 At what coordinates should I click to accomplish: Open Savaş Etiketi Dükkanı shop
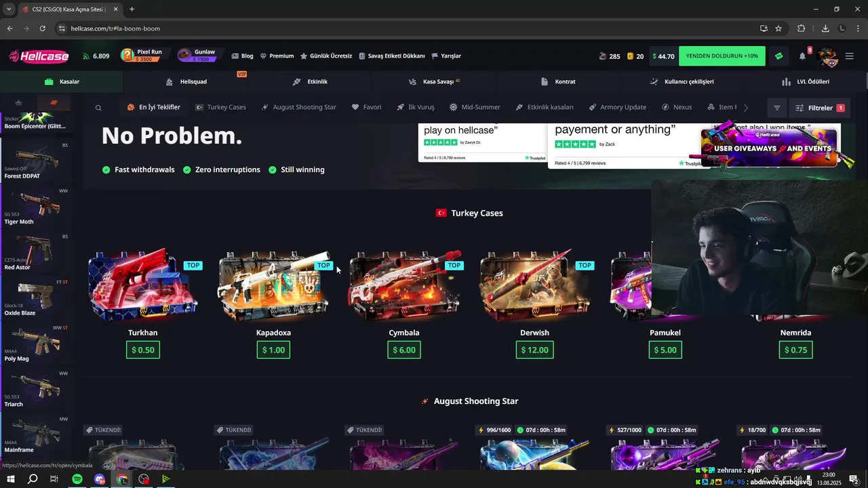[392, 56]
